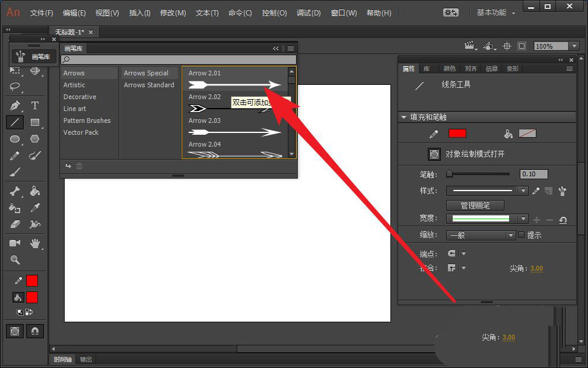Toggle clip content outside stage icon
588x368 pixels.
[x=522, y=46]
